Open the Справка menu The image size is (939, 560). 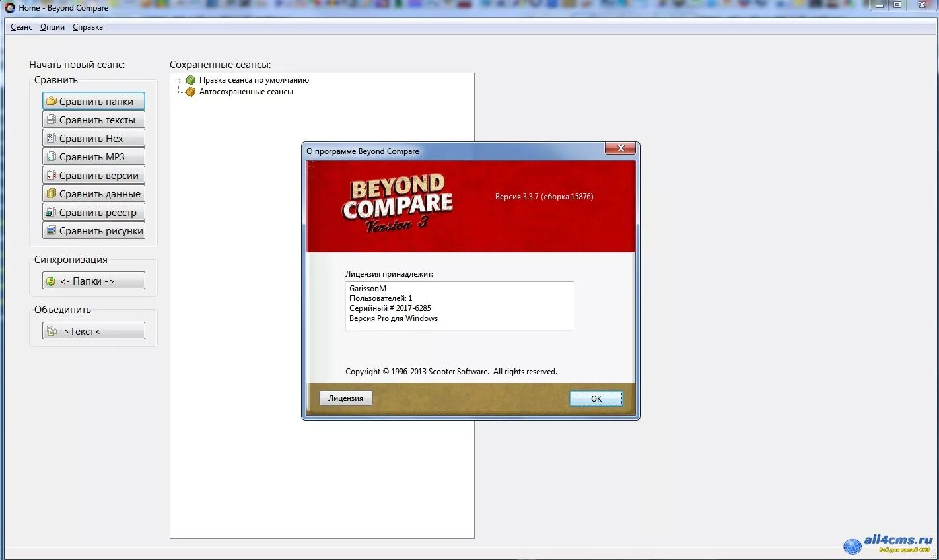pos(88,27)
